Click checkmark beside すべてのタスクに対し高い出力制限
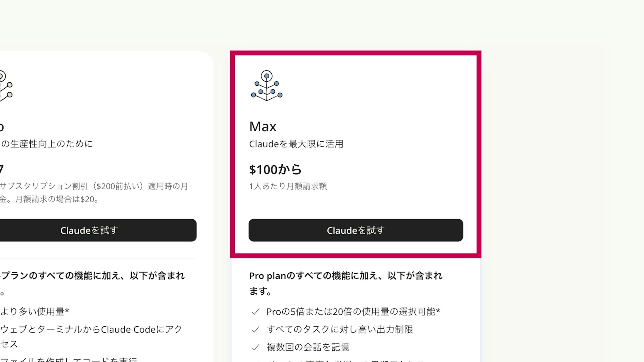The width and height of the screenshot is (644, 362). click(x=255, y=329)
